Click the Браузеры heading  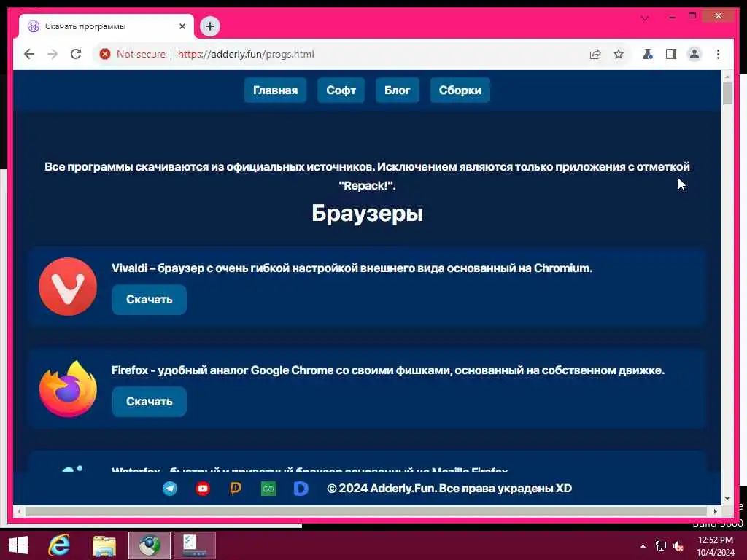pos(368,213)
